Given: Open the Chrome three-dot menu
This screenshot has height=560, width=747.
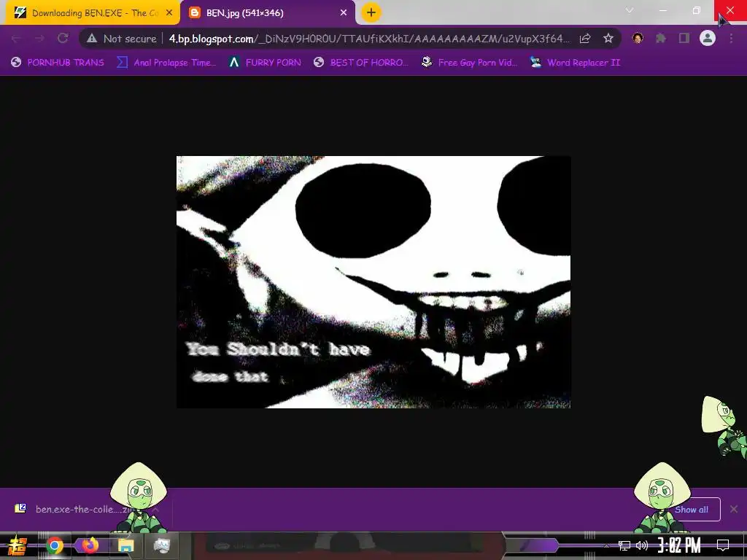Looking at the screenshot, I should click(x=731, y=38).
